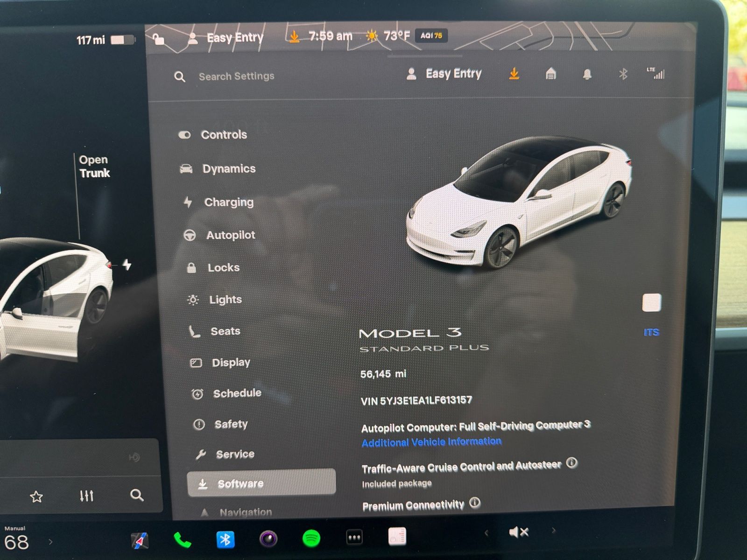This screenshot has width=747, height=560.
Task: Tap the LTE signal strength icon
Action: pos(656,73)
